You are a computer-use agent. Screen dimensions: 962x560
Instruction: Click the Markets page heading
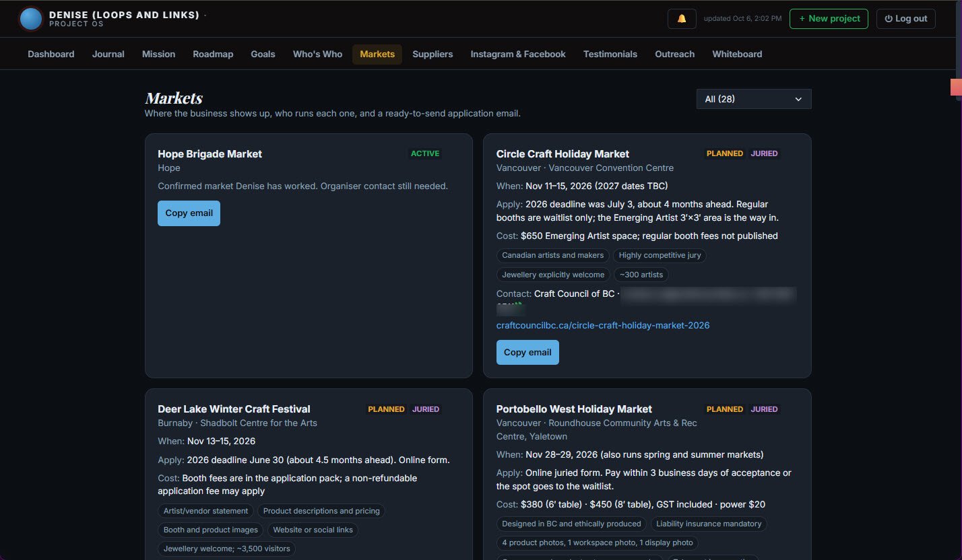(x=174, y=98)
